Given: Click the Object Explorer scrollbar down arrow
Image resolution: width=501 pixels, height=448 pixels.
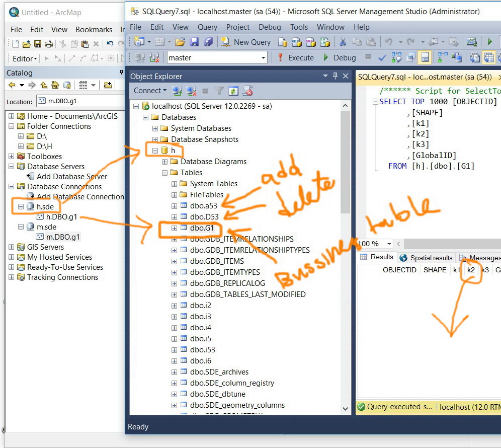Looking at the screenshot, I should (x=345, y=409).
